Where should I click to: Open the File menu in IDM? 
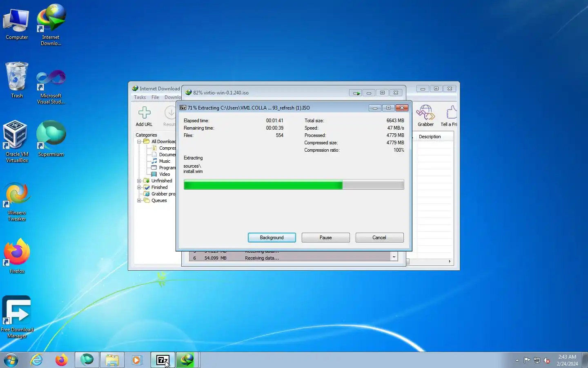point(155,97)
